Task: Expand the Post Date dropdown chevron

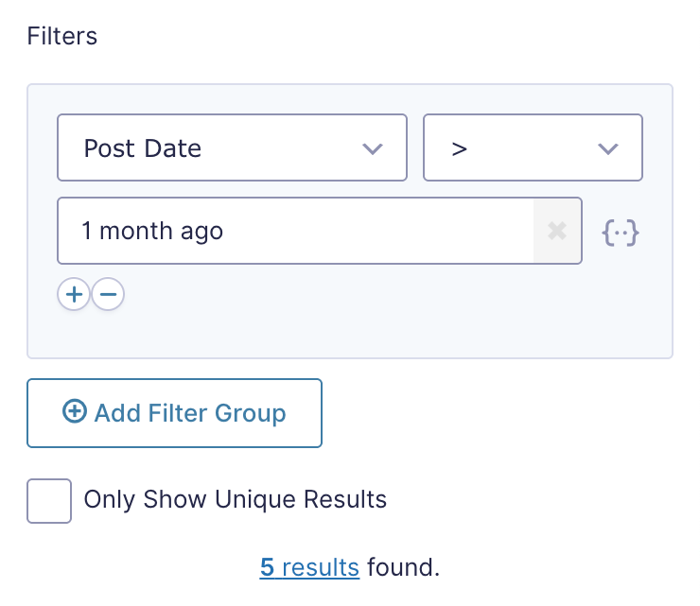Action: click(373, 148)
